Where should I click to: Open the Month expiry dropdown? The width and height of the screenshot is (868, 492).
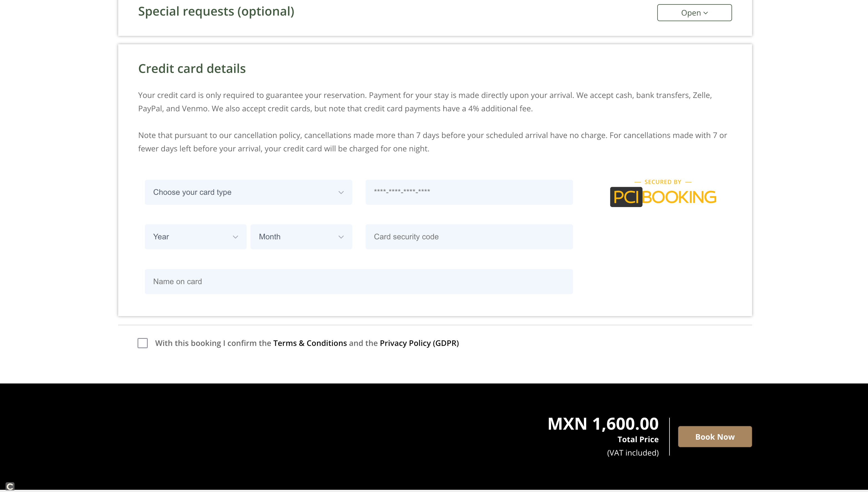click(x=301, y=237)
